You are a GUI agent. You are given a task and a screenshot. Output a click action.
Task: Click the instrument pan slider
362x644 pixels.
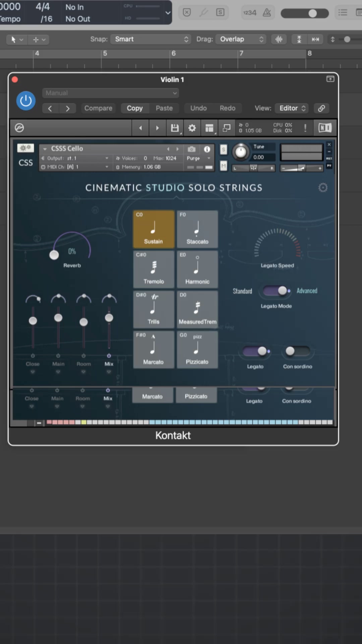click(253, 168)
